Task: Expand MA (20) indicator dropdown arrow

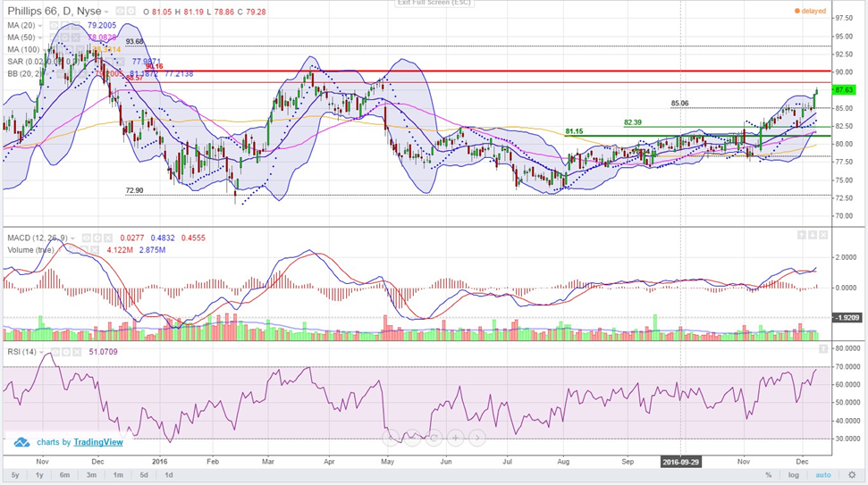Action: click(40, 26)
